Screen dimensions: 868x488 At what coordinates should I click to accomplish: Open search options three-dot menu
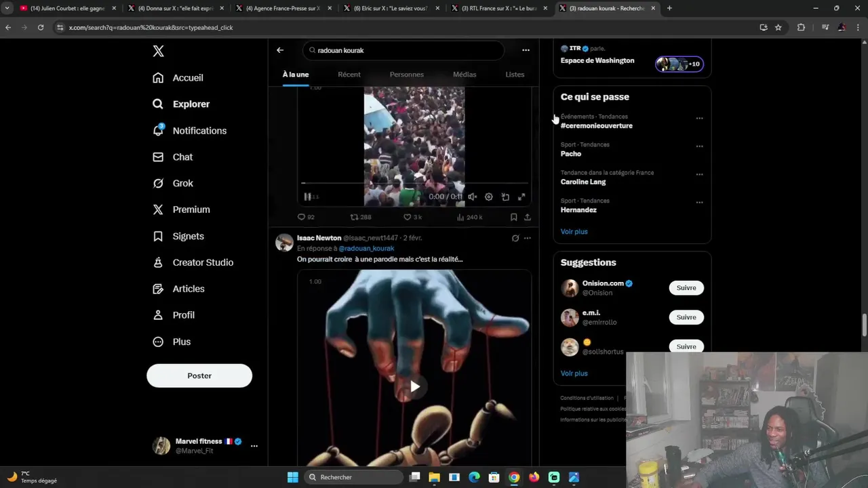coord(526,50)
